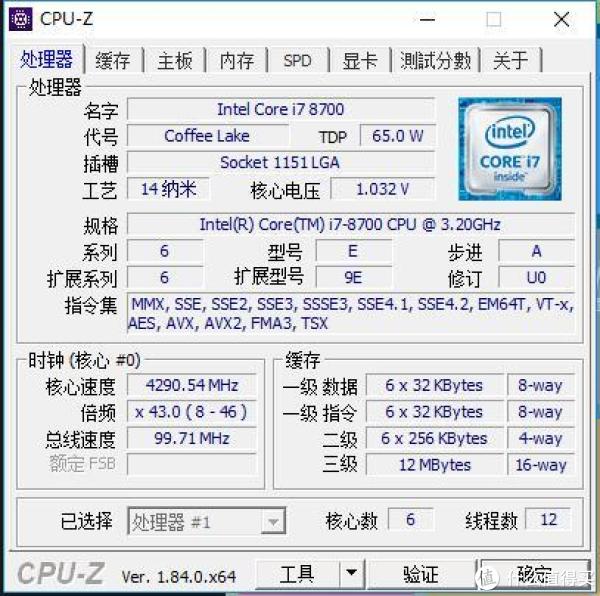
Task: Close the CPU-Z window
Action: click(x=561, y=19)
